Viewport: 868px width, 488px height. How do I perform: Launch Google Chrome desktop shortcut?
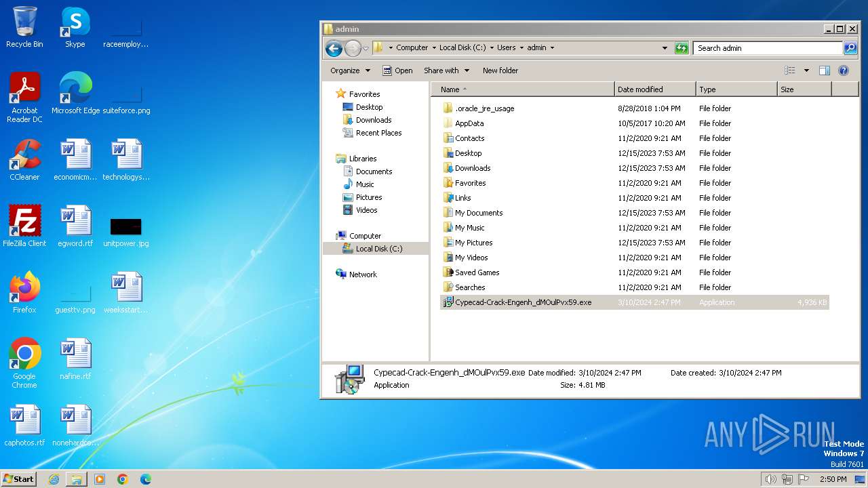(x=24, y=363)
